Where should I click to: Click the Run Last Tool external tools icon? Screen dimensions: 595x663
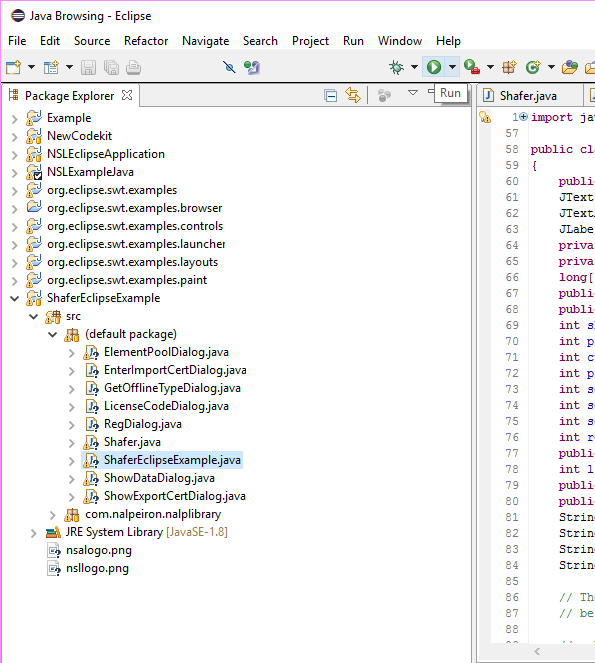[x=472, y=67]
